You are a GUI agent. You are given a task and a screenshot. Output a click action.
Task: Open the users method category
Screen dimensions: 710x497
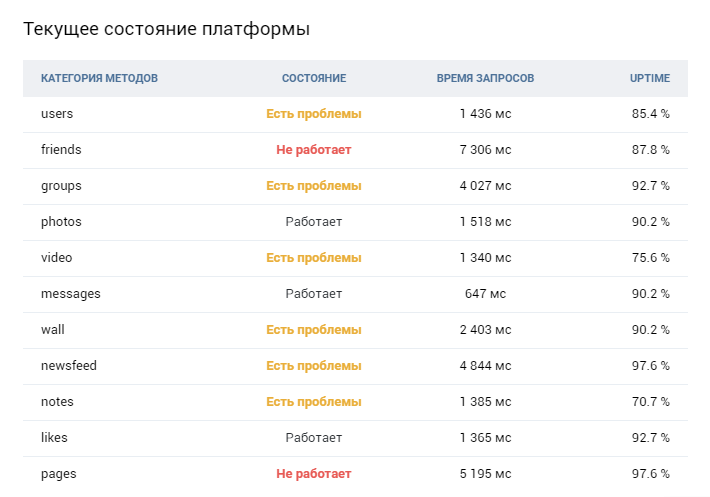[57, 114]
